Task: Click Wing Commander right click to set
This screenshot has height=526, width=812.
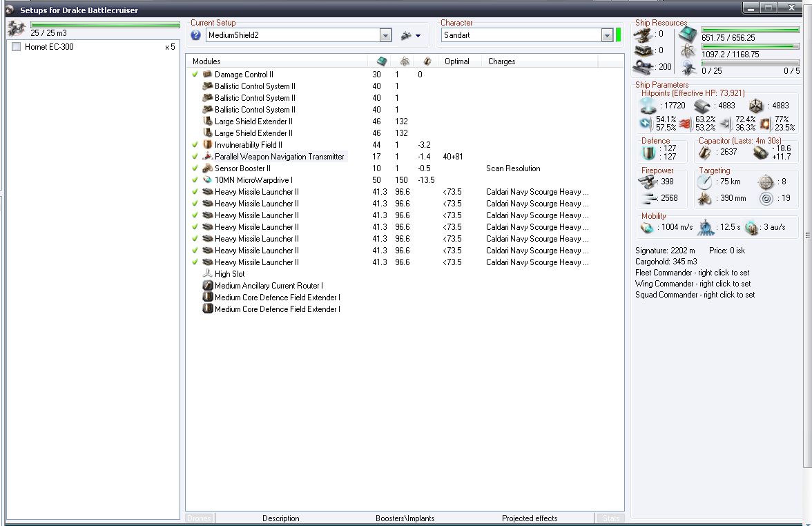Action: (x=693, y=284)
